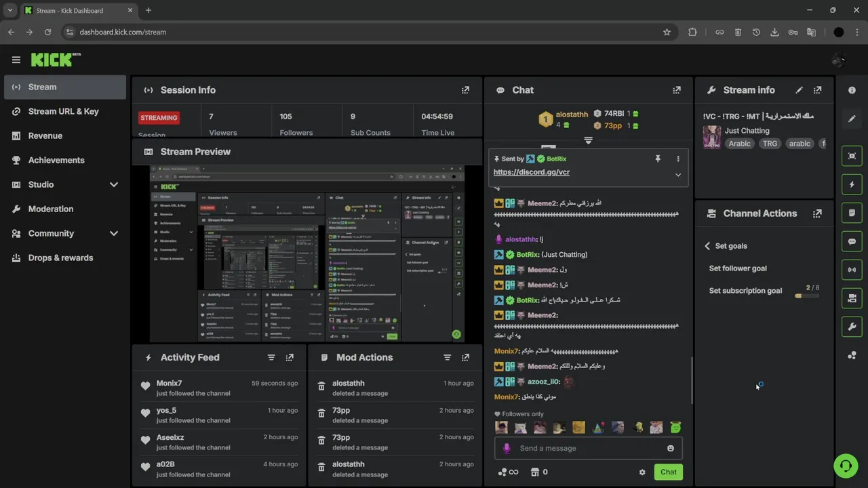The image size is (868, 488).
Task: Click the note page icon in right sidebar
Action: (852, 213)
